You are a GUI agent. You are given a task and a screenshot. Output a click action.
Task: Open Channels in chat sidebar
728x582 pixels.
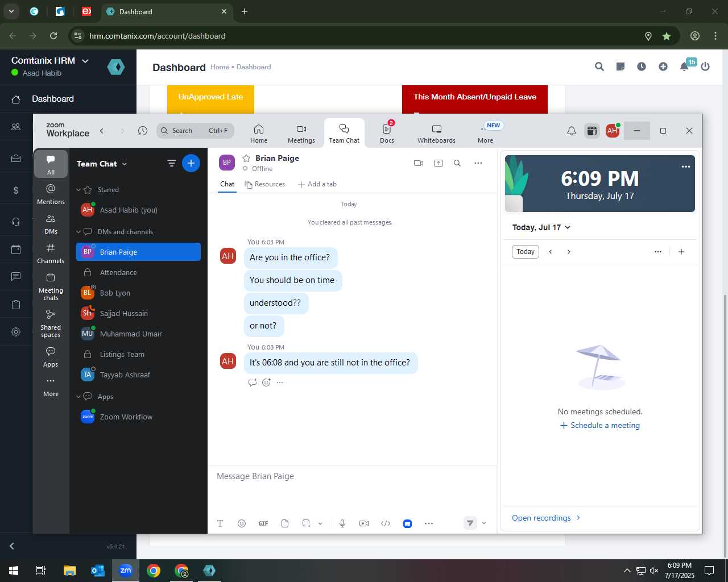tap(51, 253)
